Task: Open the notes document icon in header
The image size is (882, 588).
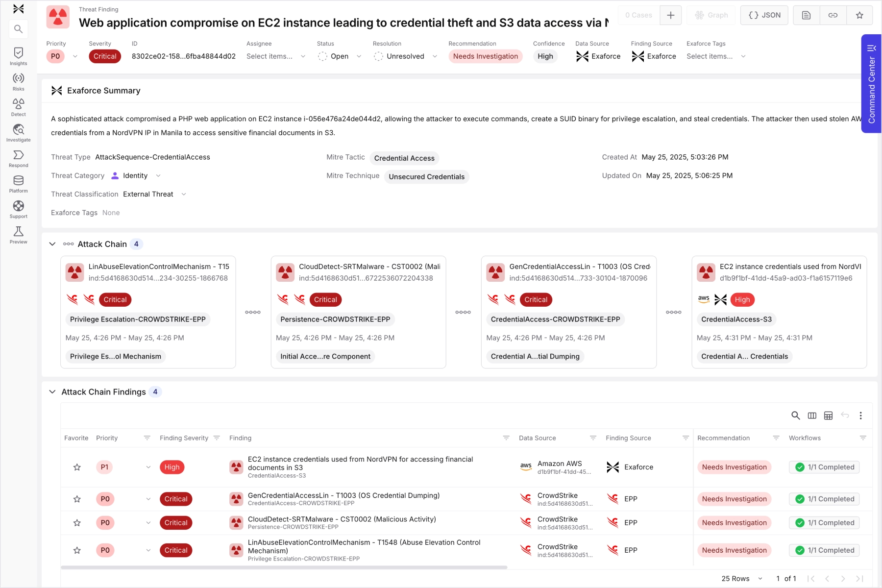Action: tap(806, 15)
